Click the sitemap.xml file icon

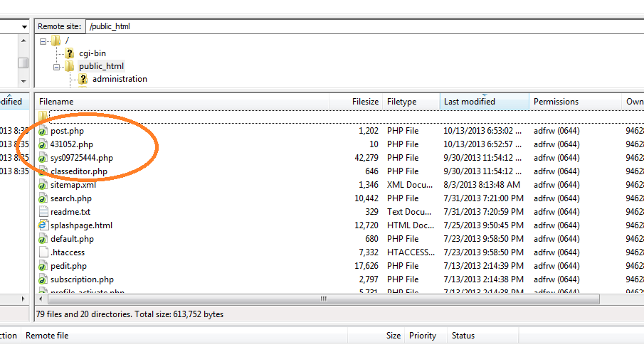tap(43, 186)
